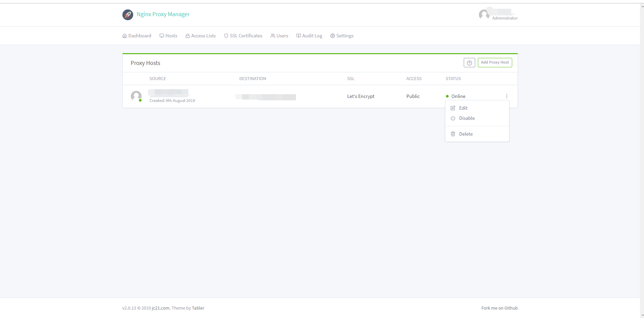Click the STATUS column header
Screen dimensions: 644x318
453,79
